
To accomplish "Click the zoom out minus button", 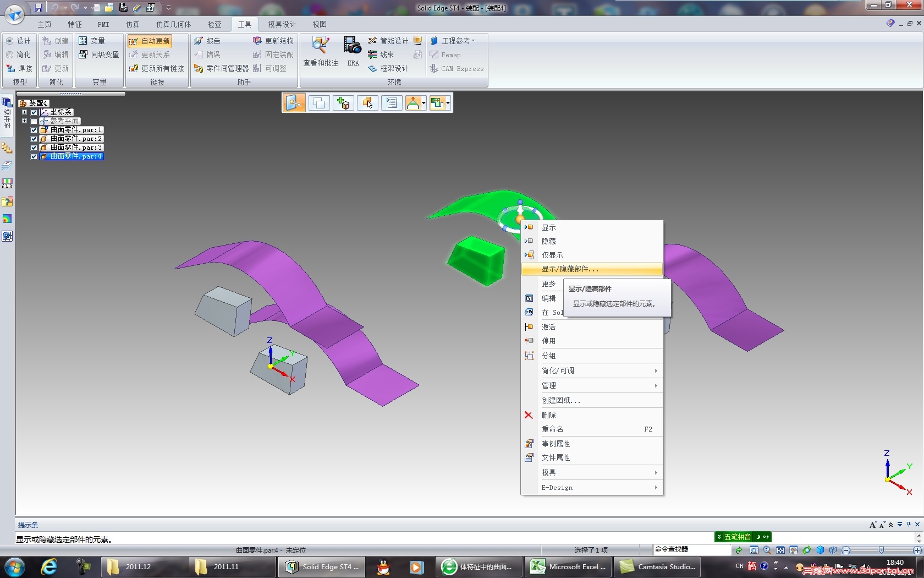I will [x=846, y=550].
